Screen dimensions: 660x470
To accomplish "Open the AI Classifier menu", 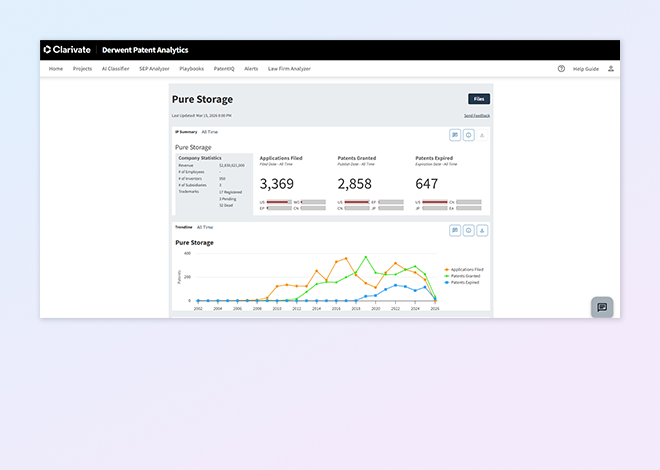I will click(115, 69).
